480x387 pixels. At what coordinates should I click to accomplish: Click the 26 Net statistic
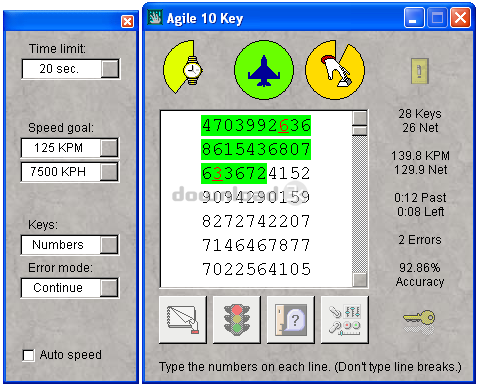point(420,128)
